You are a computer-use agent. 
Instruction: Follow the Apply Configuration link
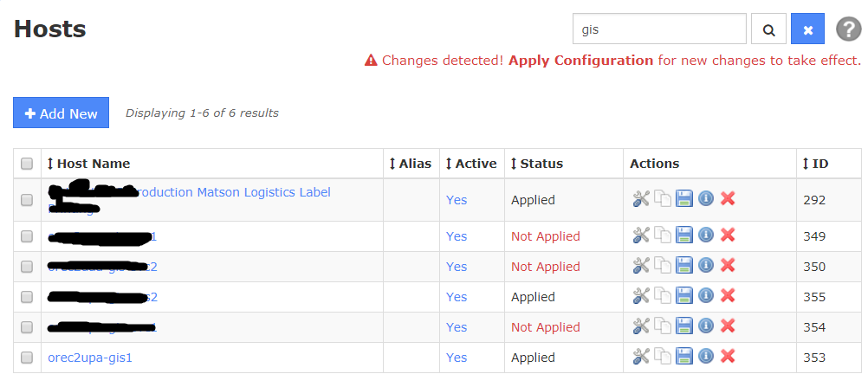click(x=580, y=61)
